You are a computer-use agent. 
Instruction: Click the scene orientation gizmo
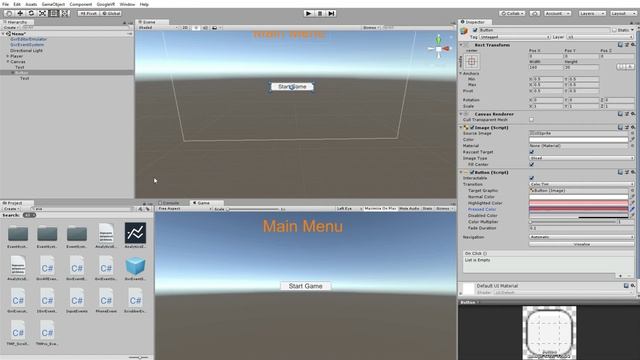439,48
